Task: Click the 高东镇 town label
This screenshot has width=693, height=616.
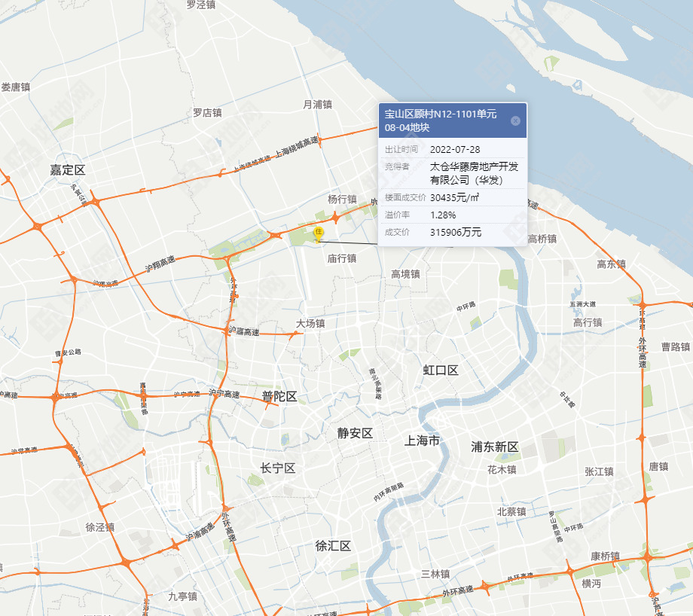Action: 611,264
